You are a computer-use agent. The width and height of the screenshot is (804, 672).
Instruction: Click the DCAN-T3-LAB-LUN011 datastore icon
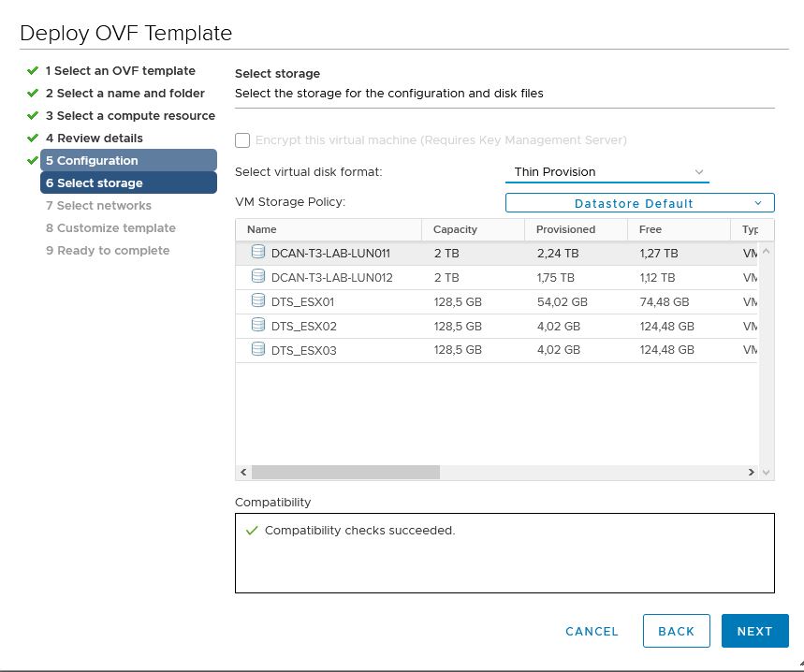click(x=258, y=252)
